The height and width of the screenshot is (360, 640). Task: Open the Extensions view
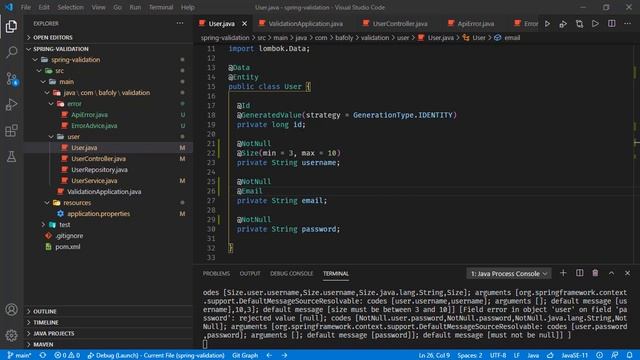point(11,131)
